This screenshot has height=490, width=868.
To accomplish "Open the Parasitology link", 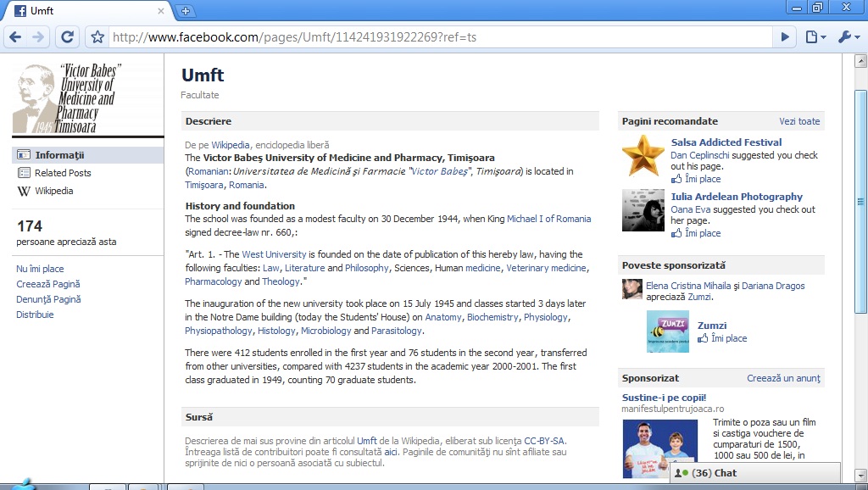I will (397, 331).
